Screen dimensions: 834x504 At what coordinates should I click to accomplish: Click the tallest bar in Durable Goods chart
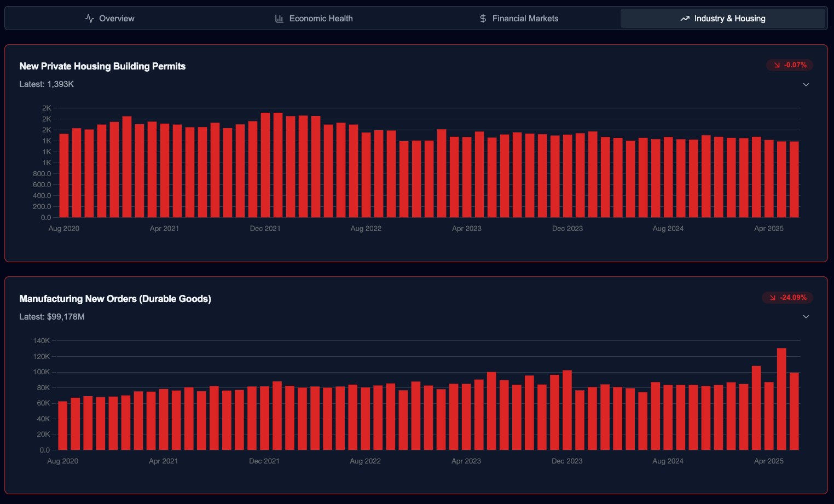tap(781, 399)
